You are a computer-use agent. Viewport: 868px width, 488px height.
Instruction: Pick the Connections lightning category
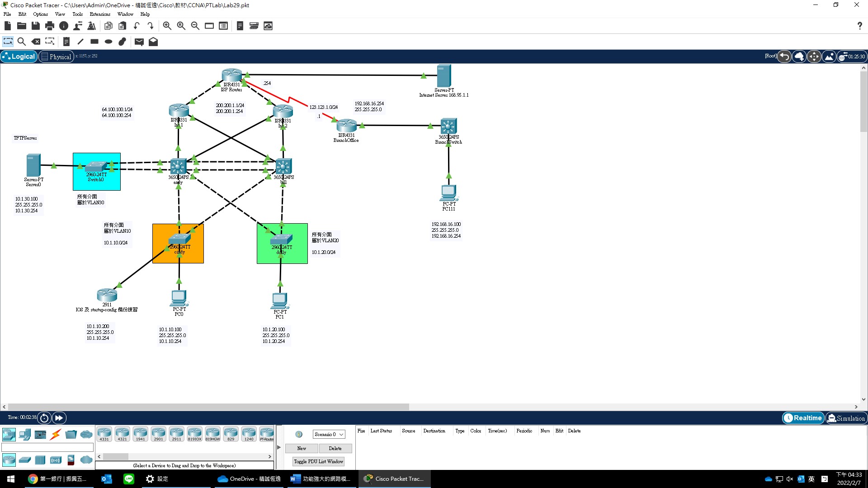click(x=56, y=435)
